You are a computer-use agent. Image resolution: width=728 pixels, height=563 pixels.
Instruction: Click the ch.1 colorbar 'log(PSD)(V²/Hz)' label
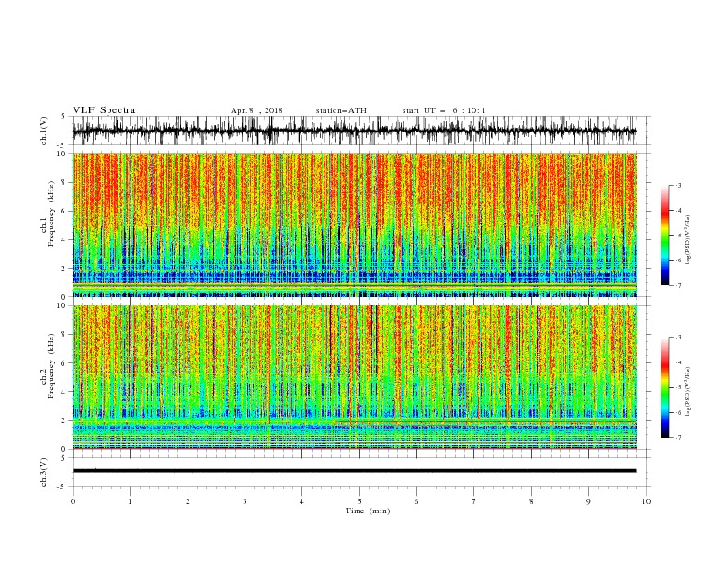tap(688, 240)
